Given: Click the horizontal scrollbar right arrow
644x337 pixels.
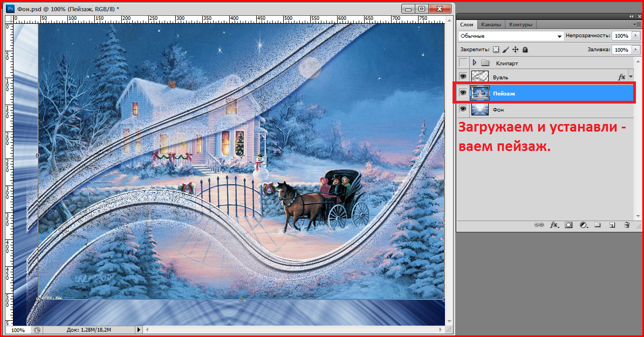Looking at the screenshot, I should point(442,329).
